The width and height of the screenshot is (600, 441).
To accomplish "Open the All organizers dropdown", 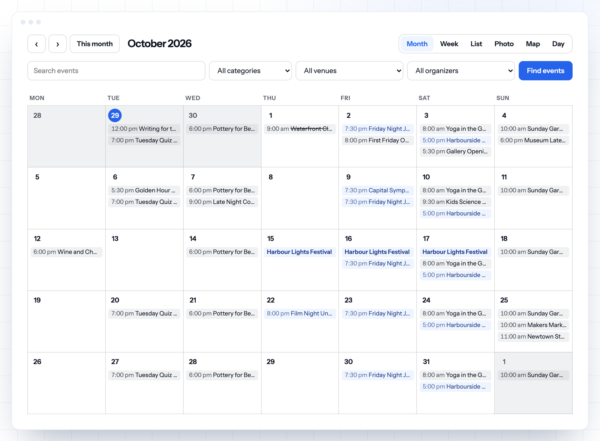I will pos(461,71).
